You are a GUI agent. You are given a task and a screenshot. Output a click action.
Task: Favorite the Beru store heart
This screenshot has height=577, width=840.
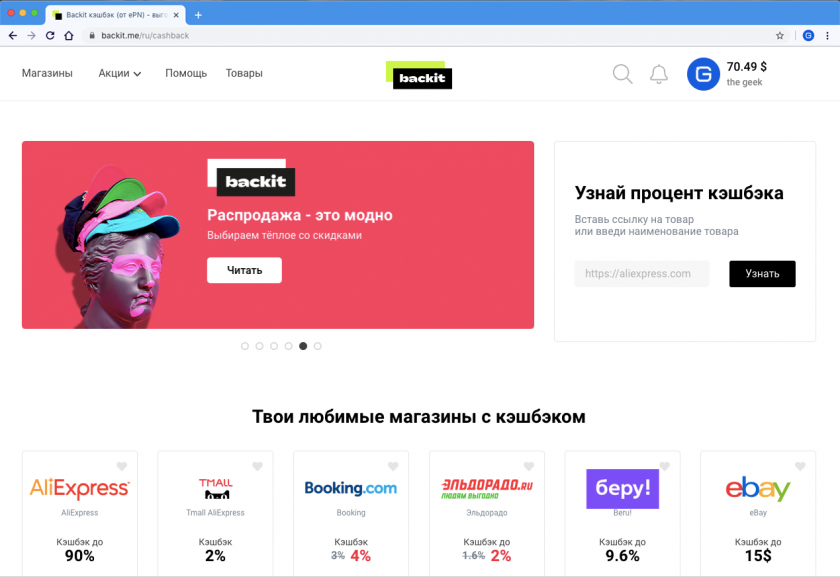[664, 466]
